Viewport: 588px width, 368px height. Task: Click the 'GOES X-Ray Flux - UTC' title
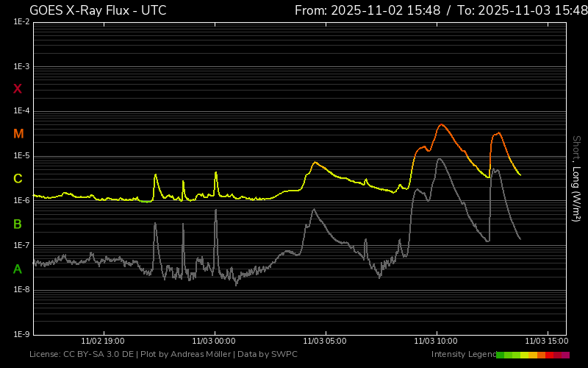pyautogui.click(x=98, y=10)
